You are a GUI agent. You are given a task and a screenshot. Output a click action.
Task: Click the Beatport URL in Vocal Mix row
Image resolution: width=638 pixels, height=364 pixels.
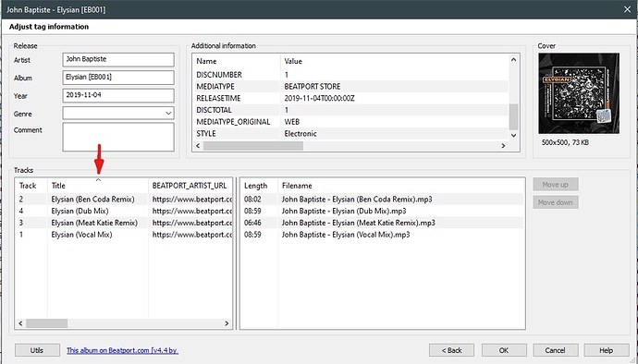pyautogui.click(x=192, y=235)
